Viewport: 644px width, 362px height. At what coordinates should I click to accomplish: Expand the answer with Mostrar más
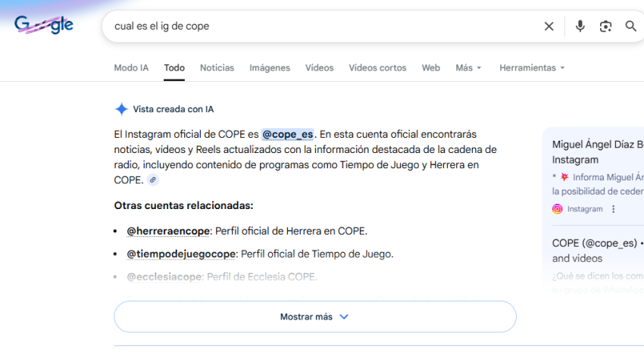click(x=315, y=317)
